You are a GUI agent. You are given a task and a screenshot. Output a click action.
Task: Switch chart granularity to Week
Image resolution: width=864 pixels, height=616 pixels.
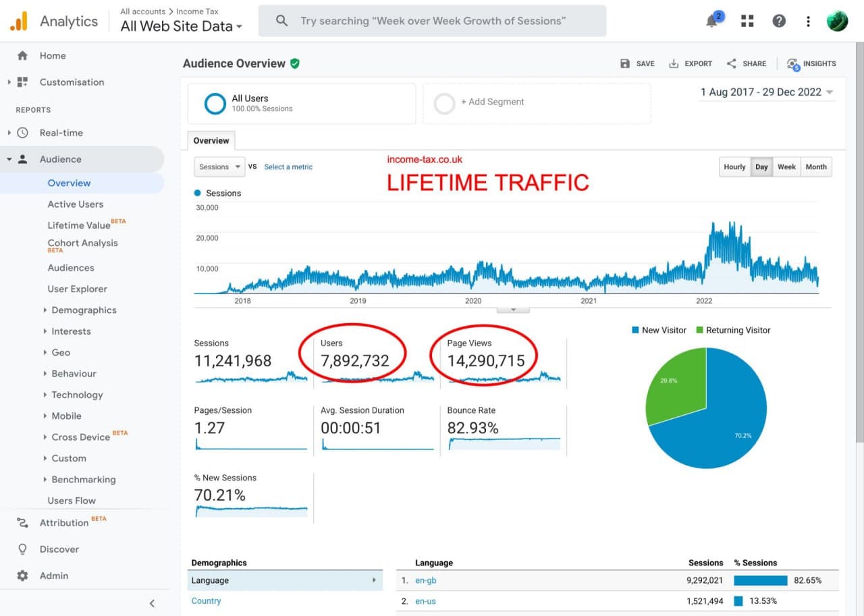coord(786,167)
